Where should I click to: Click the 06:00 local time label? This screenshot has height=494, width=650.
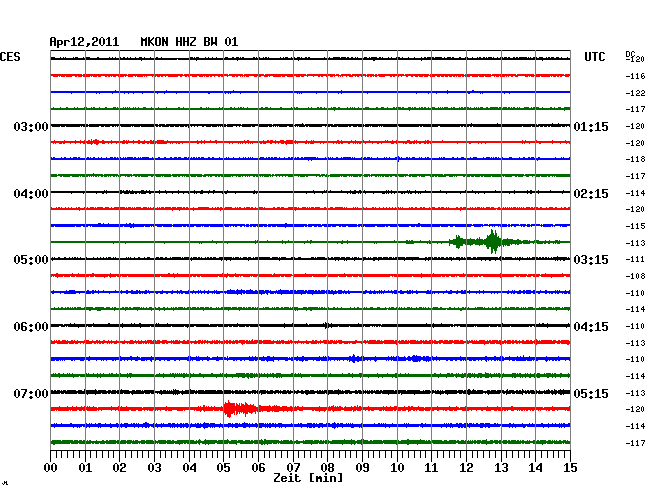point(31,327)
